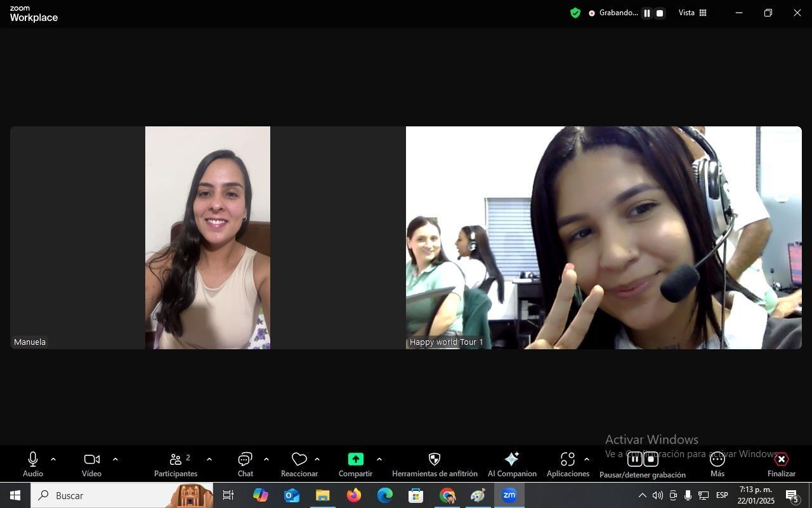
Task: Launch Copilot from the taskbar
Action: (260, 495)
